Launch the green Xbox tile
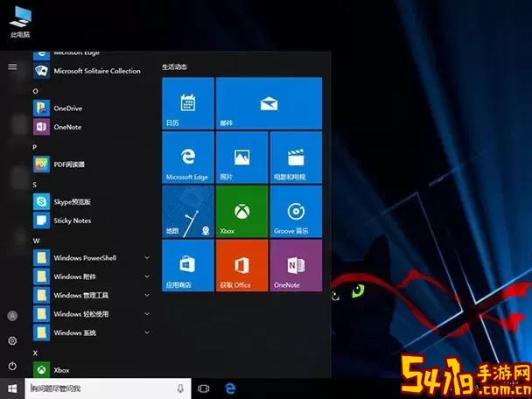 [241, 212]
